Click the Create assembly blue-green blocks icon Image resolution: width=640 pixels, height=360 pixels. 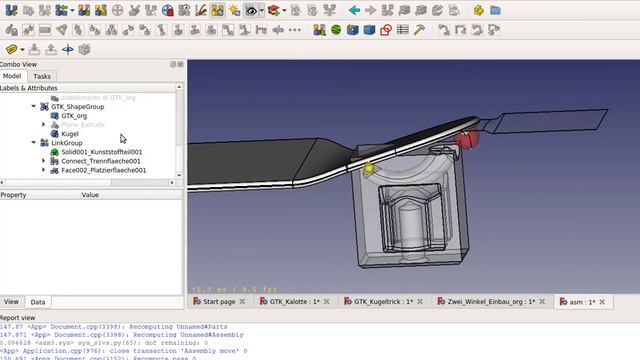(x=11, y=10)
